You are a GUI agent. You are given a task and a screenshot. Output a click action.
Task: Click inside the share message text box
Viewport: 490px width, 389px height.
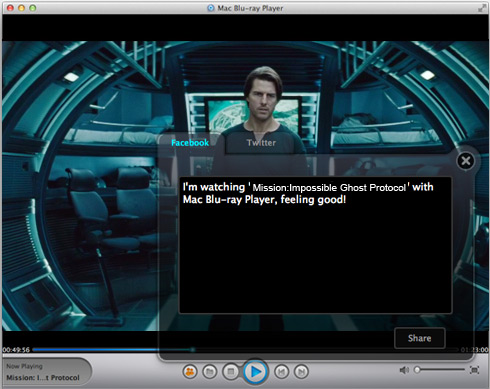315,245
